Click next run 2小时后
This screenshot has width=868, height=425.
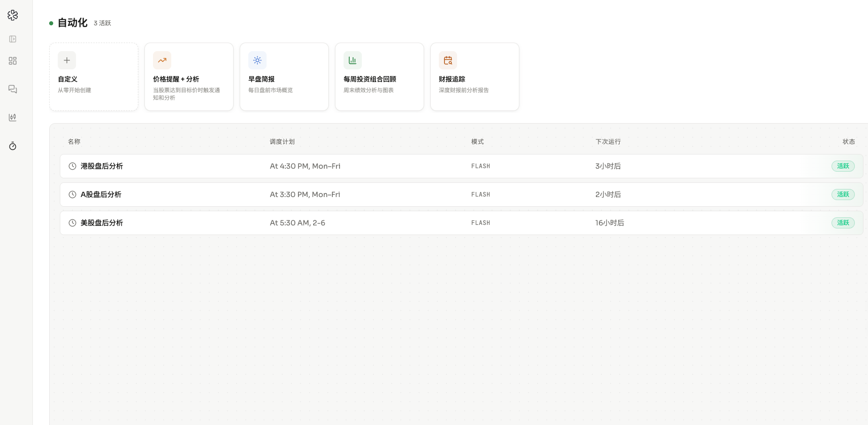pos(608,195)
